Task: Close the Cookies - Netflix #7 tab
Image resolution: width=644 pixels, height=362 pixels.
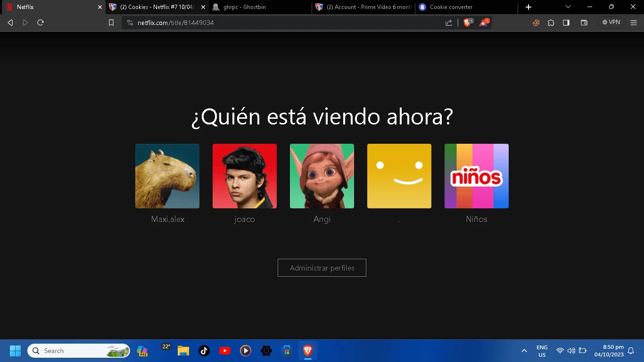Action: pyautogui.click(x=203, y=7)
